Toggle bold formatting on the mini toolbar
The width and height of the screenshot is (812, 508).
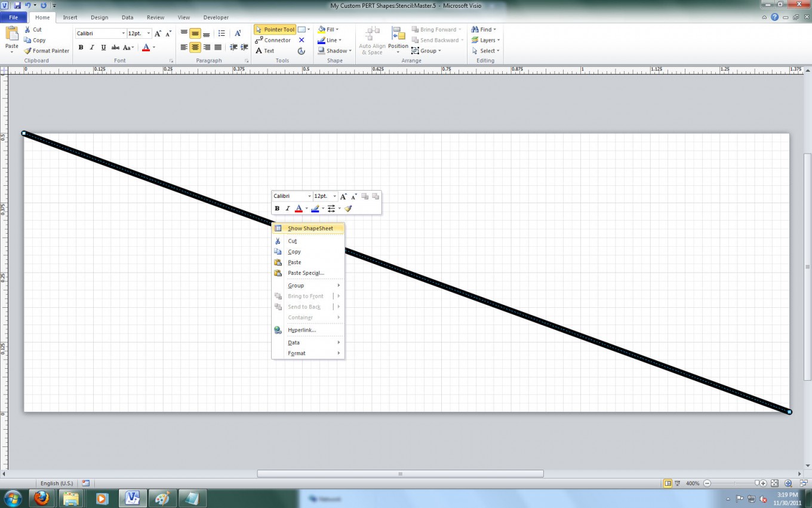click(x=276, y=208)
